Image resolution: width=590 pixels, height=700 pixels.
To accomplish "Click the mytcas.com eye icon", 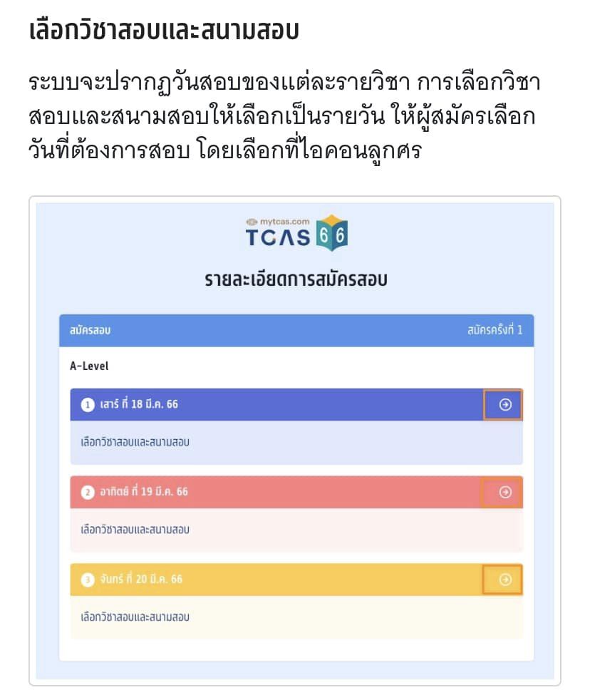I will point(252,222).
